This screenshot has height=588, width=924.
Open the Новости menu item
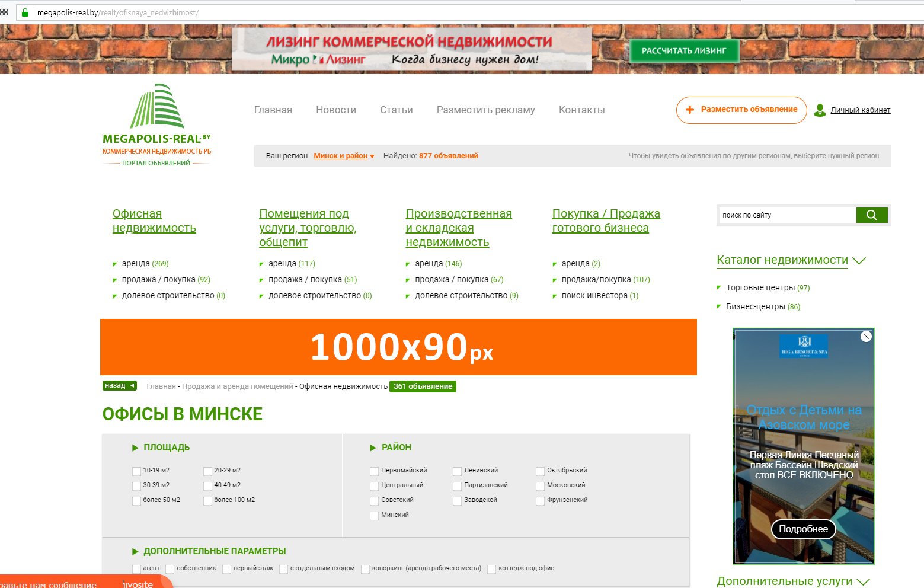click(x=335, y=110)
